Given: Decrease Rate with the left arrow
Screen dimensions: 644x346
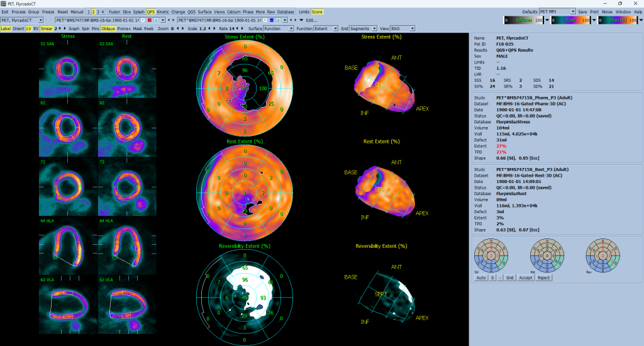Looking at the screenshot, I should pyautogui.click(x=237, y=28).
